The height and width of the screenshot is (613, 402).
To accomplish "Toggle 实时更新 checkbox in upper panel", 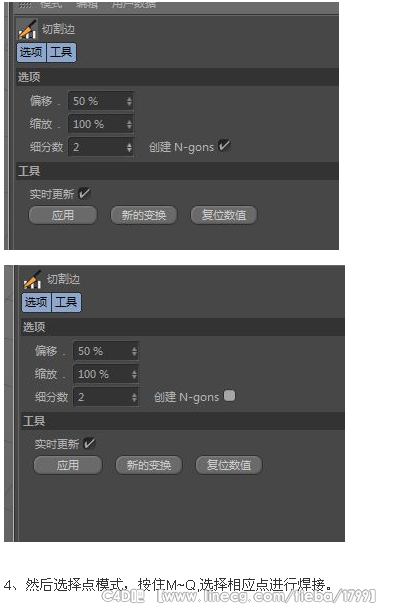I will pyautogui.click(x=84, y=193).
